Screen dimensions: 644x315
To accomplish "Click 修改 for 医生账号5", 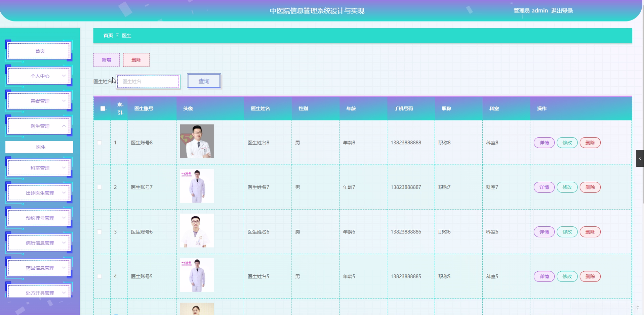I will coord(567,276).
